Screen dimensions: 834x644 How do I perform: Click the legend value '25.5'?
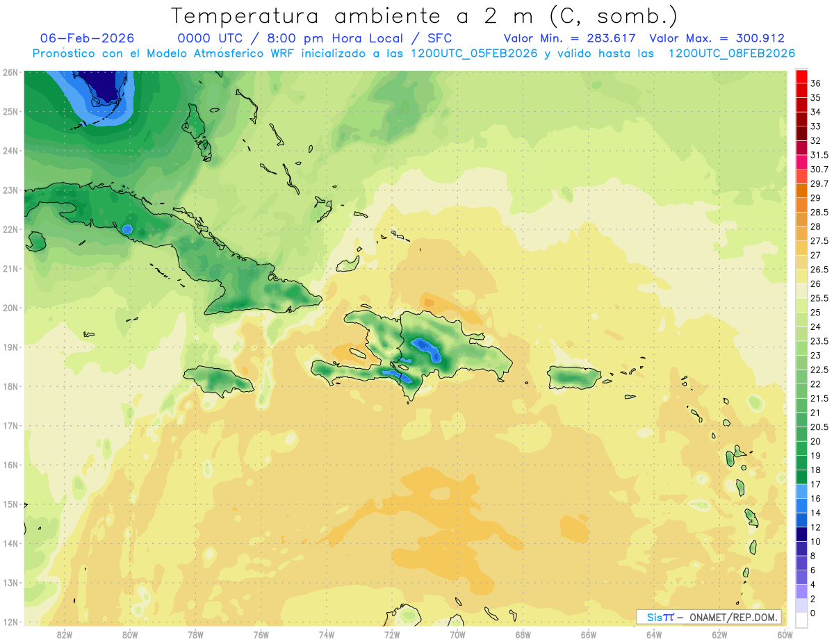[x=819, y=298]
